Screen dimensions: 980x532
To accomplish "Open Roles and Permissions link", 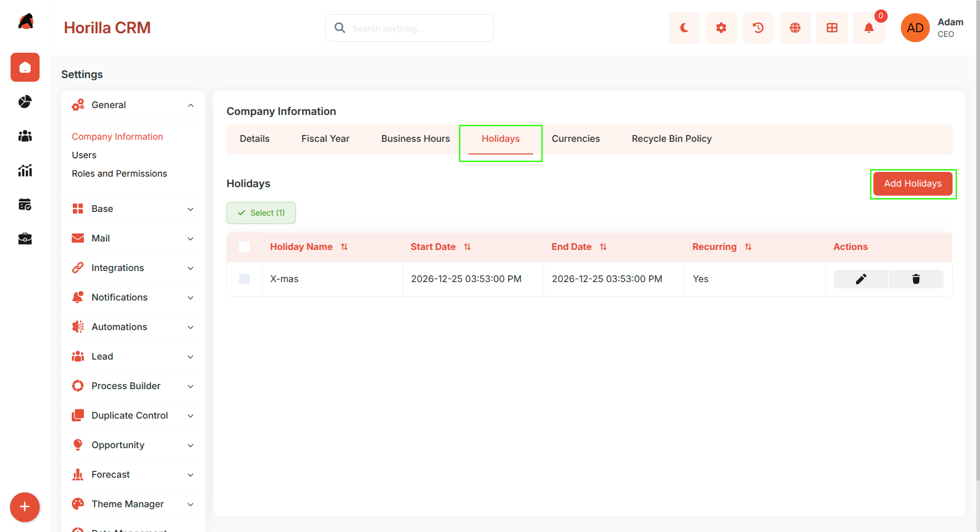I will (119, 173).
